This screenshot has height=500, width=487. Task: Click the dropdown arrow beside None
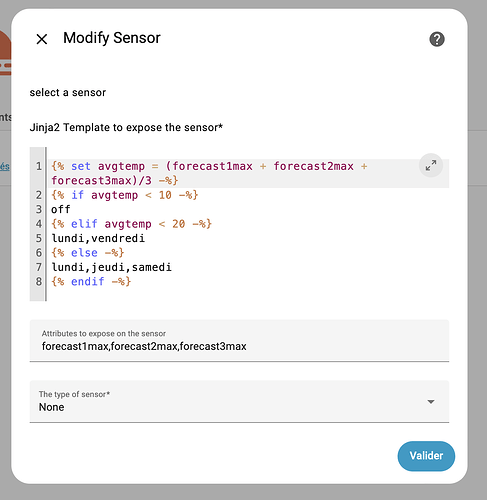431,402
